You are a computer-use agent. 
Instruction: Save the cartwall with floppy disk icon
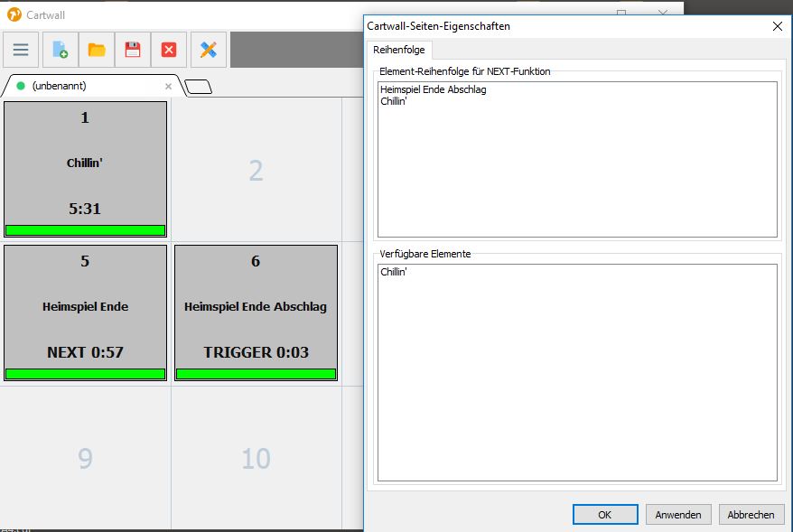coord(133,50)
